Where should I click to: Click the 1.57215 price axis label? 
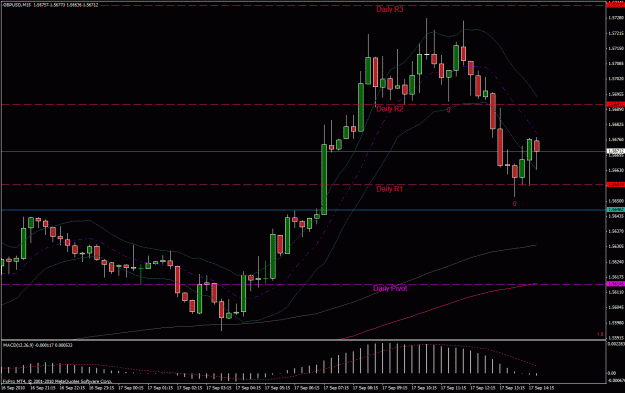pyautogui.click(x=616, y=33)
